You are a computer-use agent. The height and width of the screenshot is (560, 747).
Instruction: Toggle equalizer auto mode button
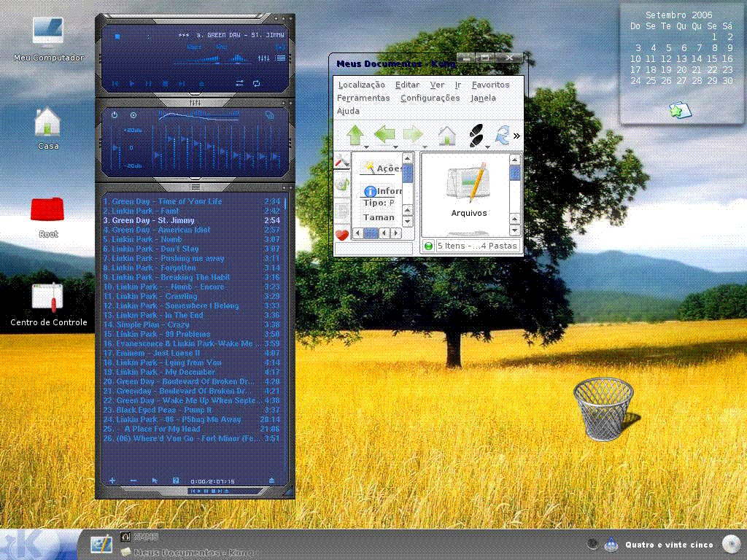(133, 115)
